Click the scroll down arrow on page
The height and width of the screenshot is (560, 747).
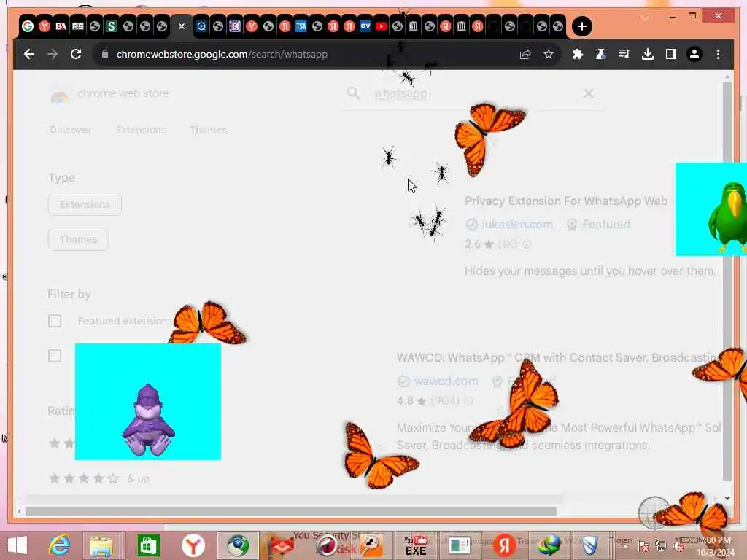[x=727, y=499]
